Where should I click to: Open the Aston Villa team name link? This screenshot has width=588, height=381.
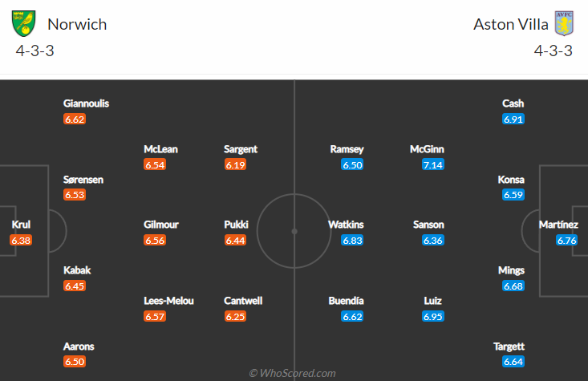pos(511,24)
